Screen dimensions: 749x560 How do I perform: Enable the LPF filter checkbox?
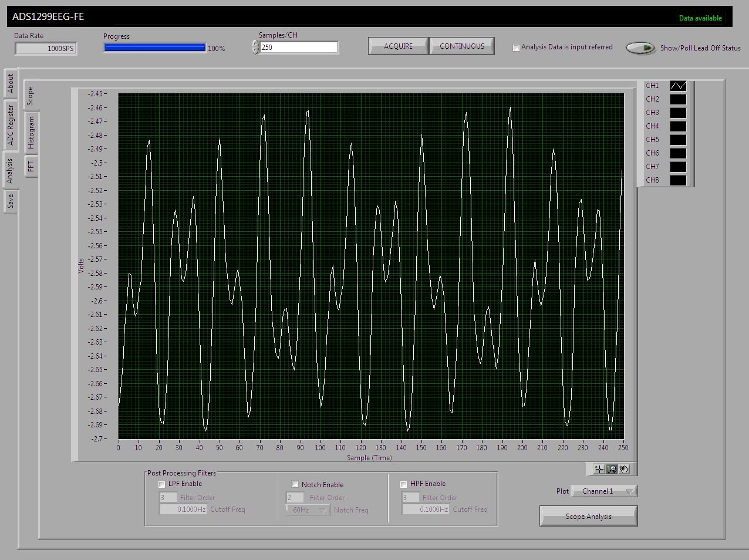162,484
